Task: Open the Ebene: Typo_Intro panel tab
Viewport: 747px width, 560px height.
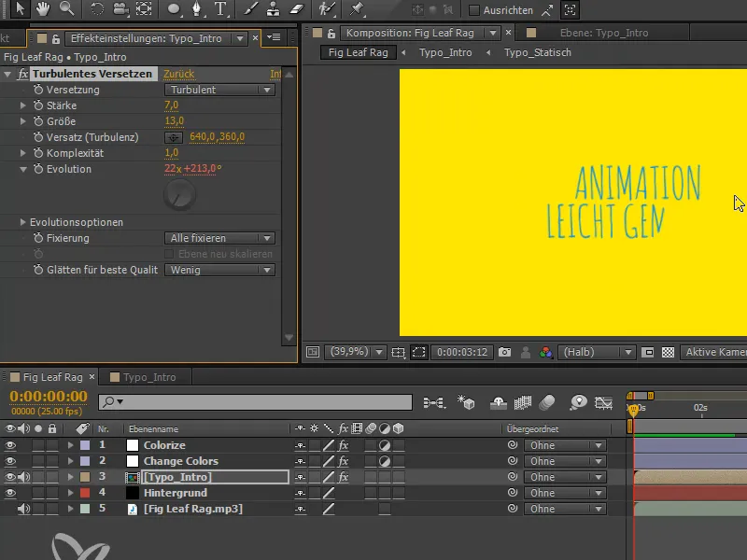Action: click(603, 33)
